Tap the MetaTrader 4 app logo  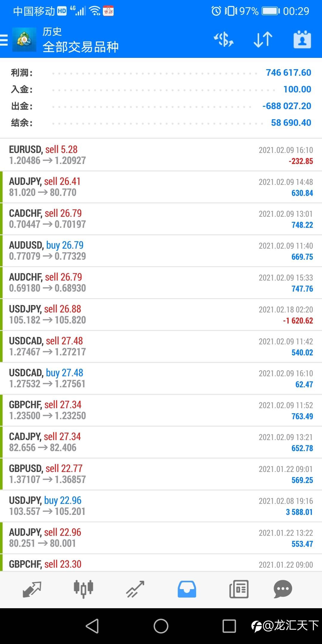coord(24,40)
